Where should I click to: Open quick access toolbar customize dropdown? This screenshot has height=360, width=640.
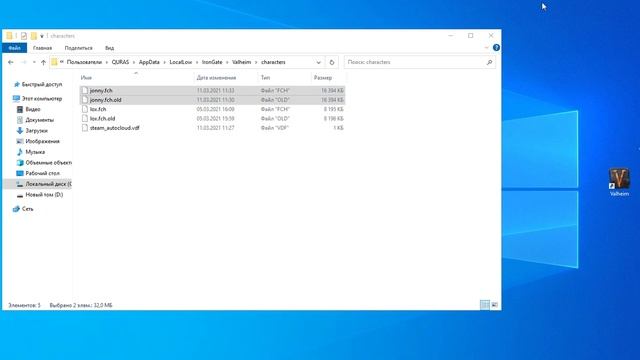point(42,36)
